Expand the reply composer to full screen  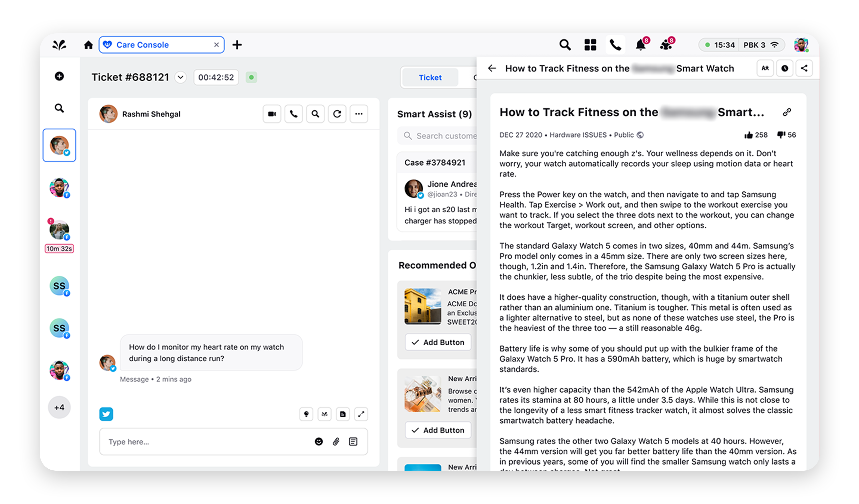point(361,414)
